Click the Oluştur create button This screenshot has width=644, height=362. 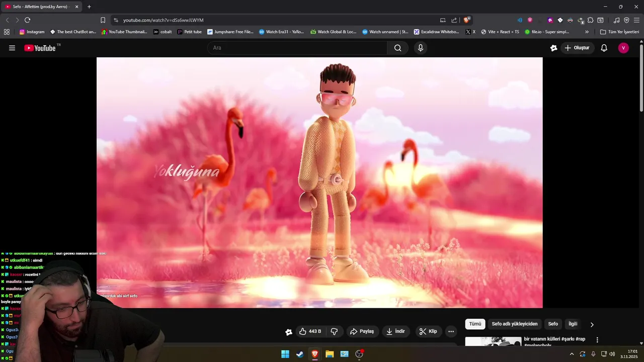point(577,48)
